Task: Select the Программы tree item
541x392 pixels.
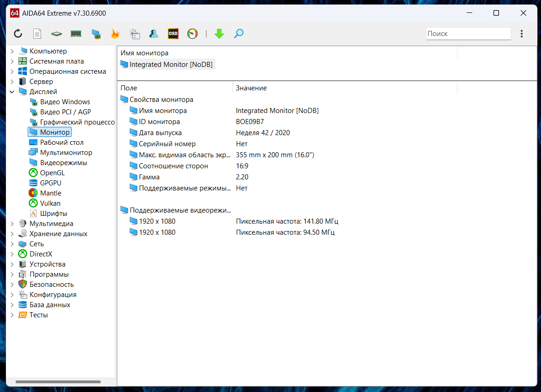Action: (x=49, y=274)
